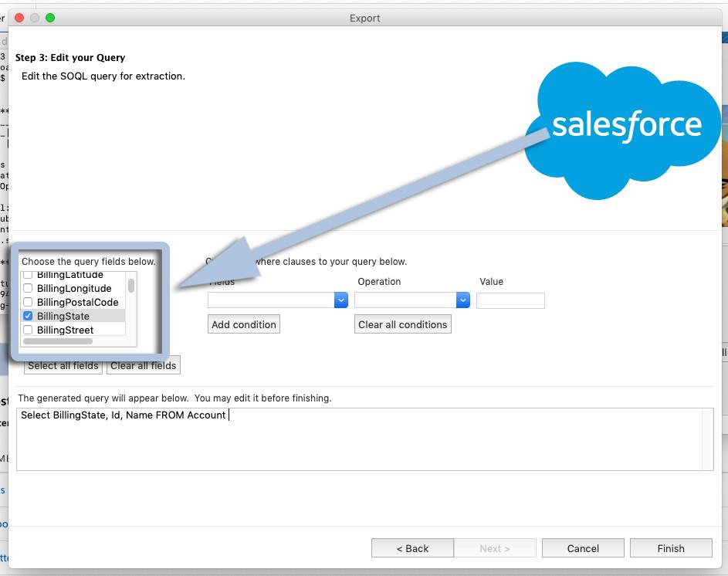Image resolution: width=728 pixels, height=576 pixels.
Task: Click into the Value input field
Action: pyautogui.click(x=510, y=300)
